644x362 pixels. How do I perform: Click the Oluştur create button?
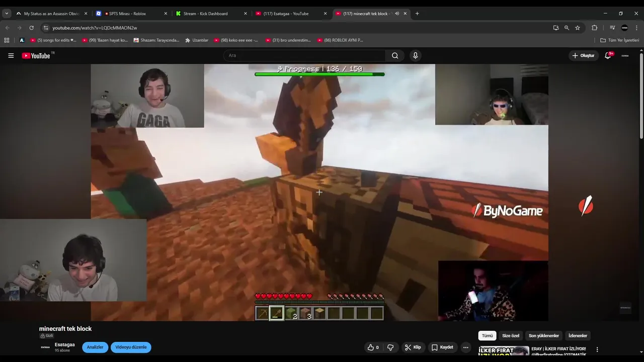583,55
